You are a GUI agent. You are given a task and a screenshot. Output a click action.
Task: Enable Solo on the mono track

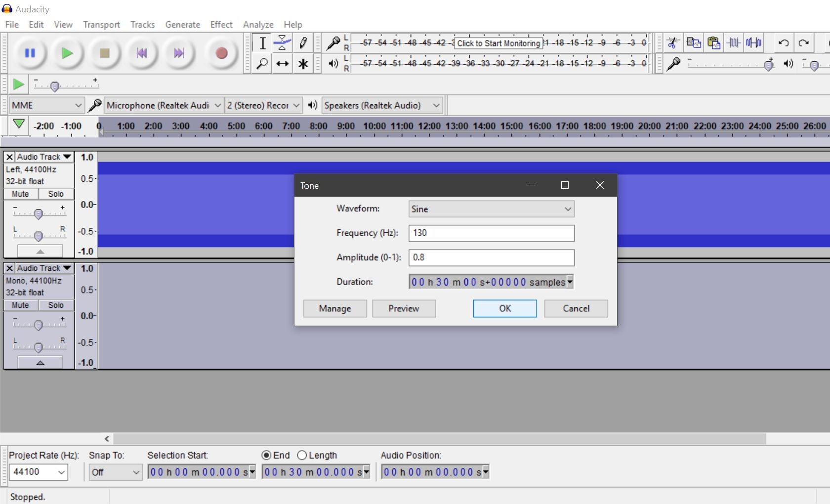tap(56, 305)
